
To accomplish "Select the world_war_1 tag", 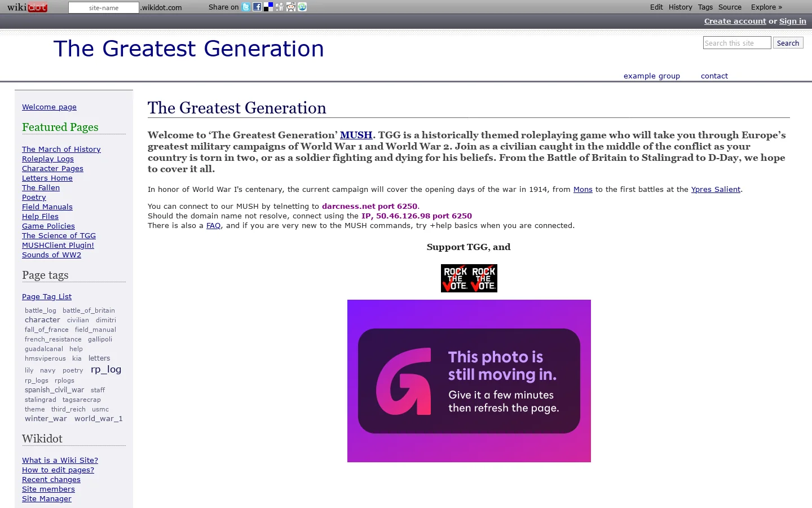I will tap(99, 419).
